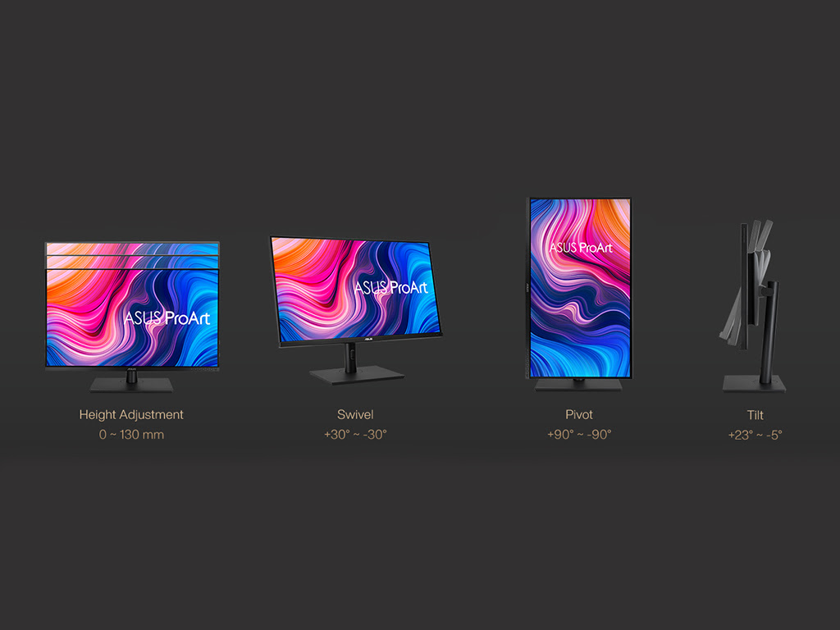Image resolution: width=840 pixels, height=630 pixels.
Task: Click ASUS ProArt logo on Height Adjustment monitor
Action: 167,317
